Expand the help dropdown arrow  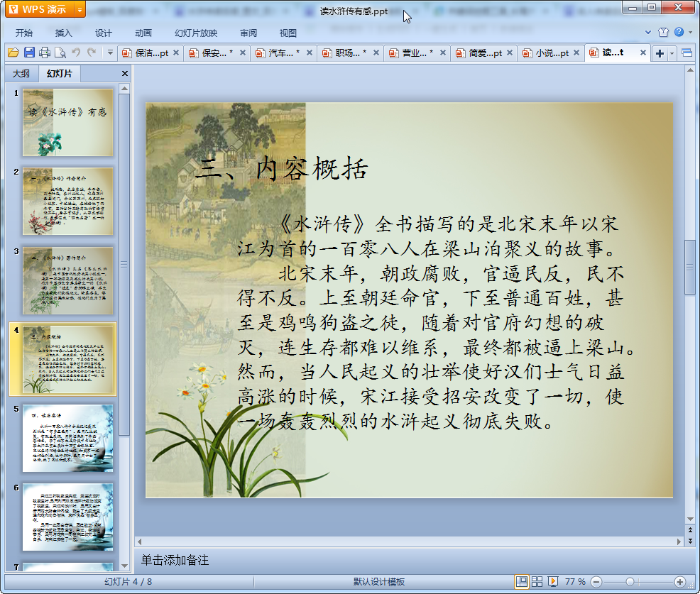pyautogui.click(x=691, y=32)
